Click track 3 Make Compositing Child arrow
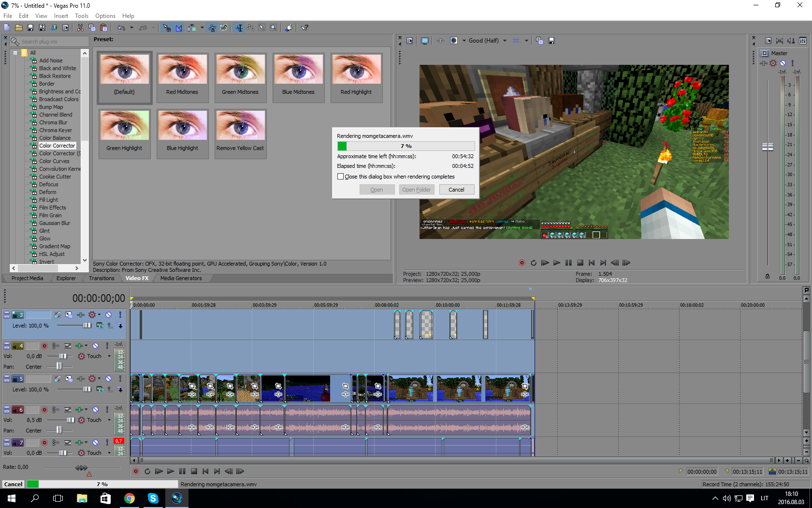 [x=120, y=326]
